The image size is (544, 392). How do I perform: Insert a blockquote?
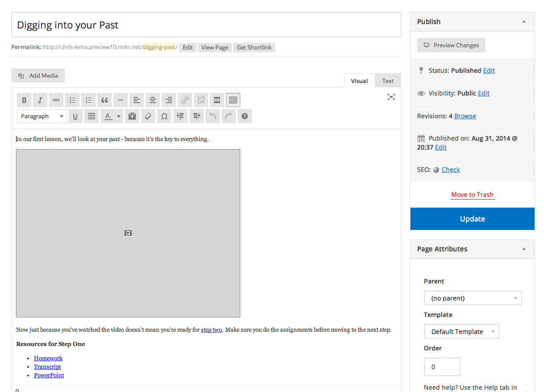click(x=105, y=100)
